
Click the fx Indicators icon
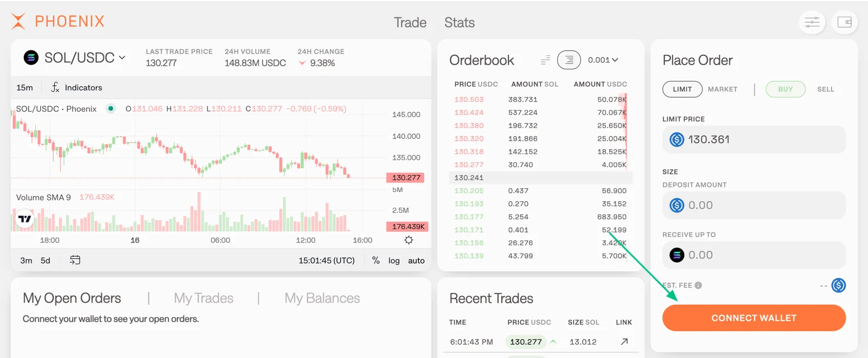(55, 87)
